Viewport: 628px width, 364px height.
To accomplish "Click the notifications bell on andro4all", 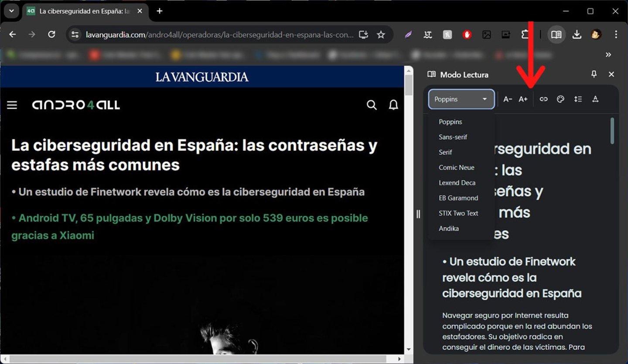I will coord(393,105).
